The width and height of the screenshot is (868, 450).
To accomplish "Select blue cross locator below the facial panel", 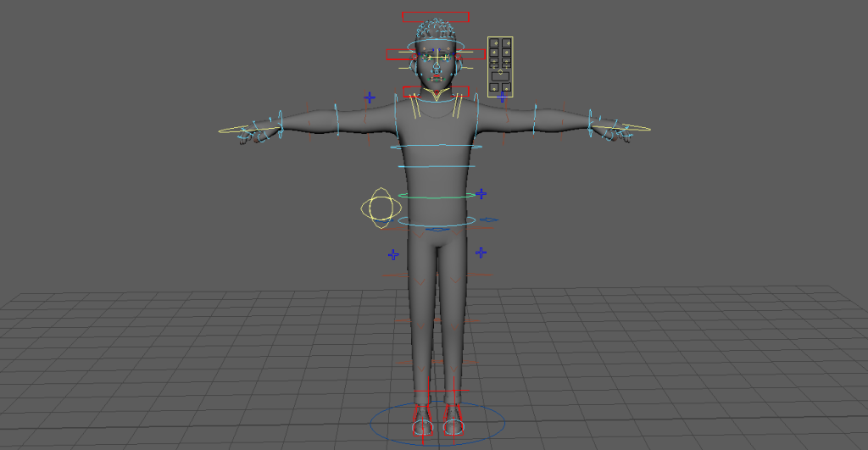I will click(x=502, y=98).
